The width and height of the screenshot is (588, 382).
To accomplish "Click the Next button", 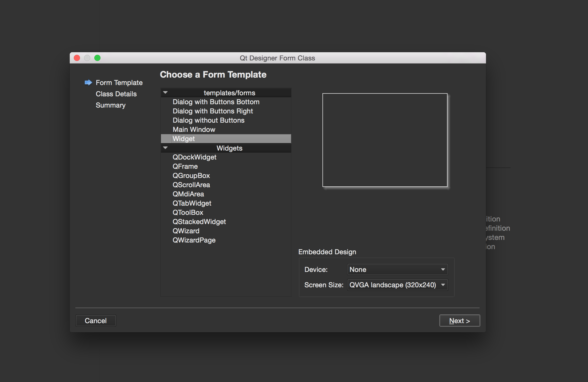I will [459, 321].
